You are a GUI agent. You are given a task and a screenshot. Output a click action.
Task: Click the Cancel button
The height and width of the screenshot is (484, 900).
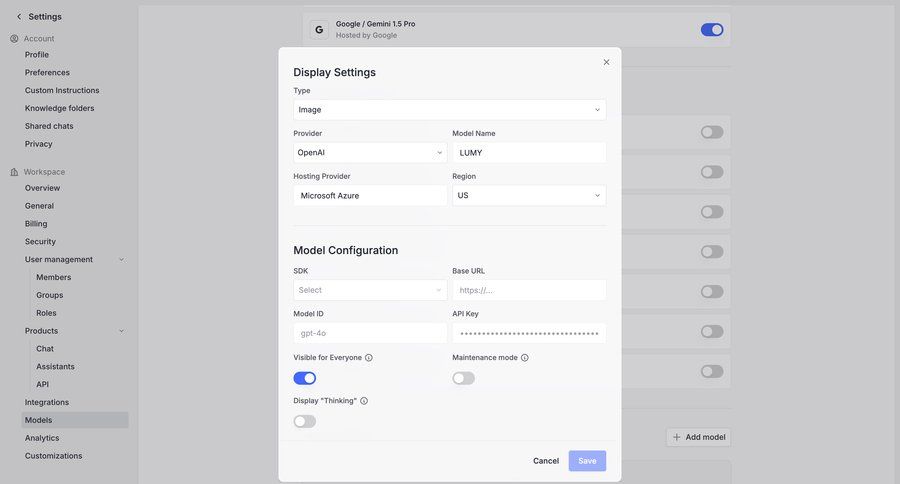click(x=546, y=461)
